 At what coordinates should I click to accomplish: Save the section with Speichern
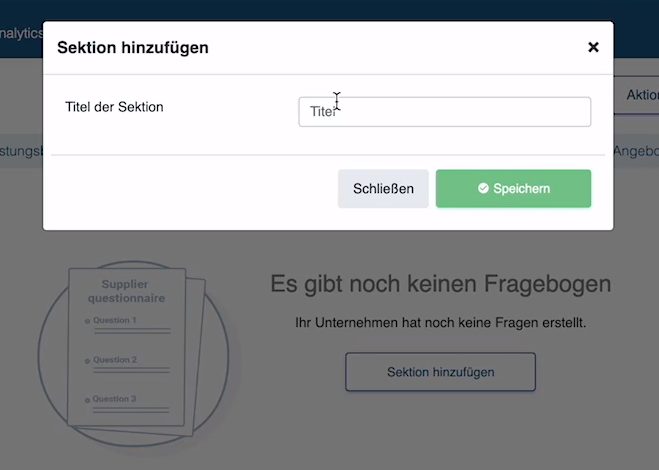pyautogui.click(x=513, y=188)
